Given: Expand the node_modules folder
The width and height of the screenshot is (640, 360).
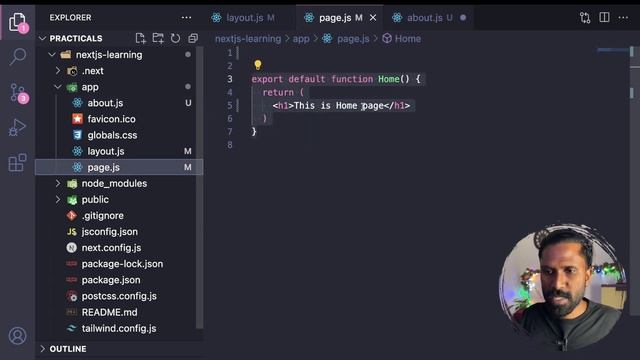Looking at the screenshot, I should [58, 184].
